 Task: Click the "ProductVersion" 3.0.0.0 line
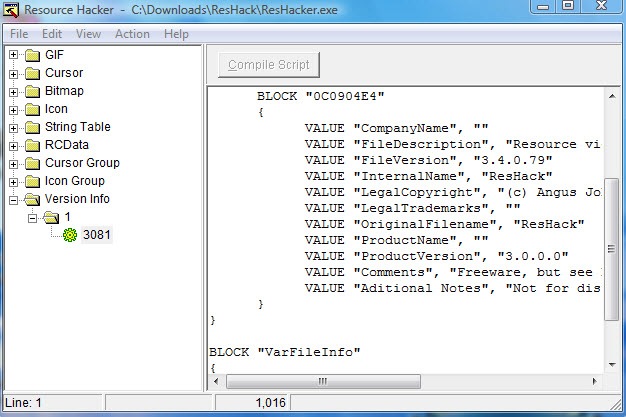pos(436,256)
